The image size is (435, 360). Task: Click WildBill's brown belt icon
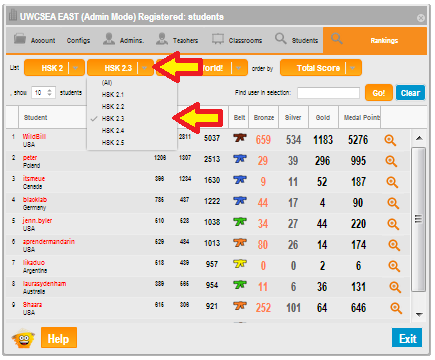click(x=240, y=138)
